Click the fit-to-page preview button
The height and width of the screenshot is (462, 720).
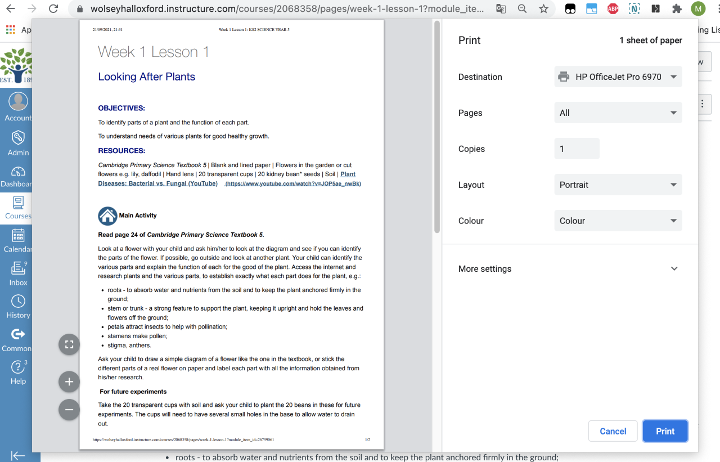(69, 344)
